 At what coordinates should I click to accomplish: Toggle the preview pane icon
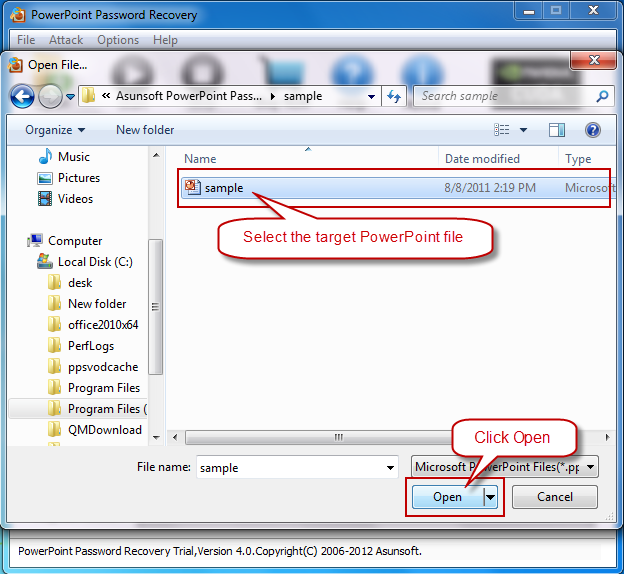point(556,130)
